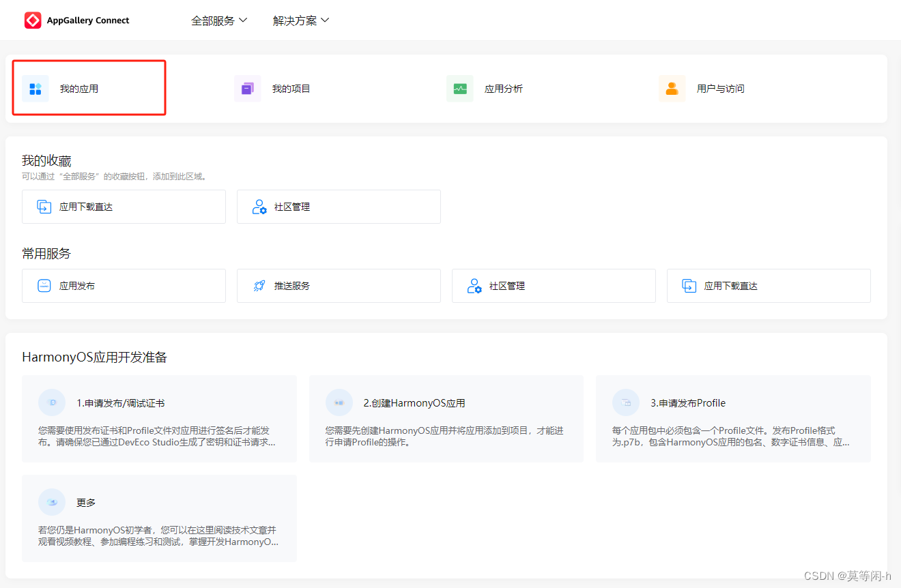Open 应用下载直达 button in 常用服务
The image size is (901, 588).
(769, 286)
